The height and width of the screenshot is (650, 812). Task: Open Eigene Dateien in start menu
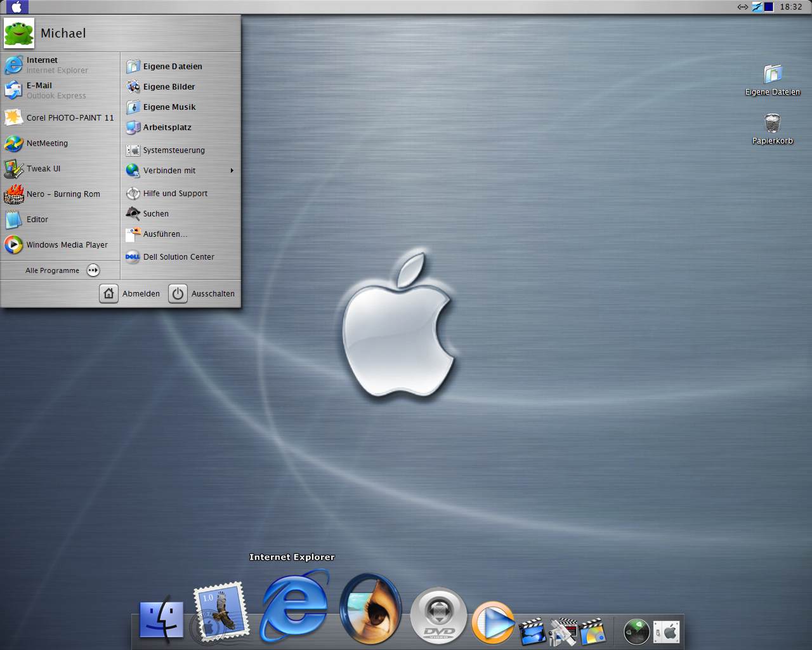[181, 66]
